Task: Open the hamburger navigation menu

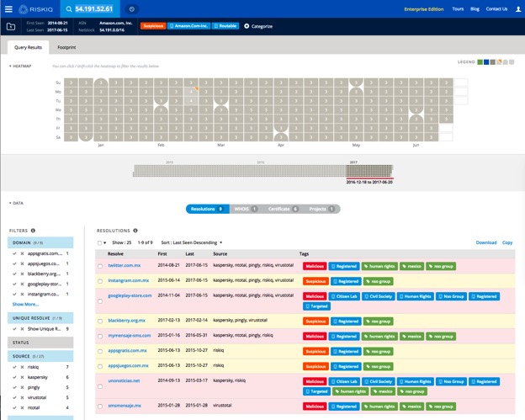Action: pyautogui.click(x=8, y=9)
